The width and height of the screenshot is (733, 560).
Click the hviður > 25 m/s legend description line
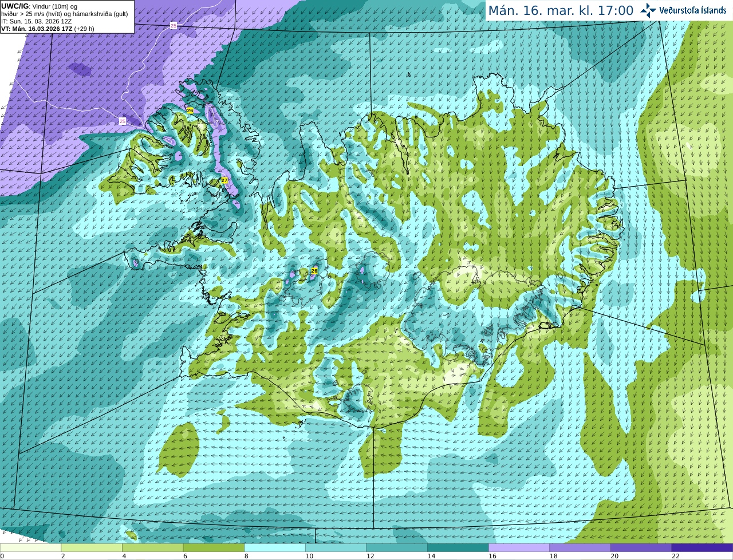click(x=65, y=14)
